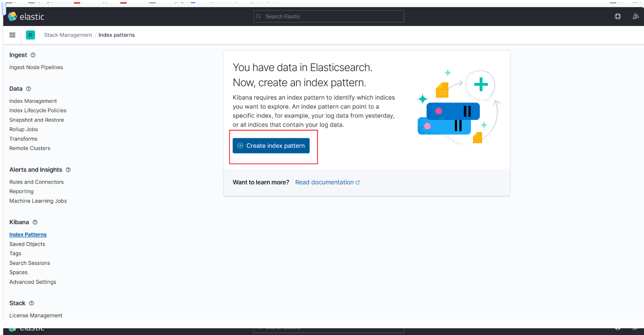
Task: Open Spaces
Action: tap(18, 273)
